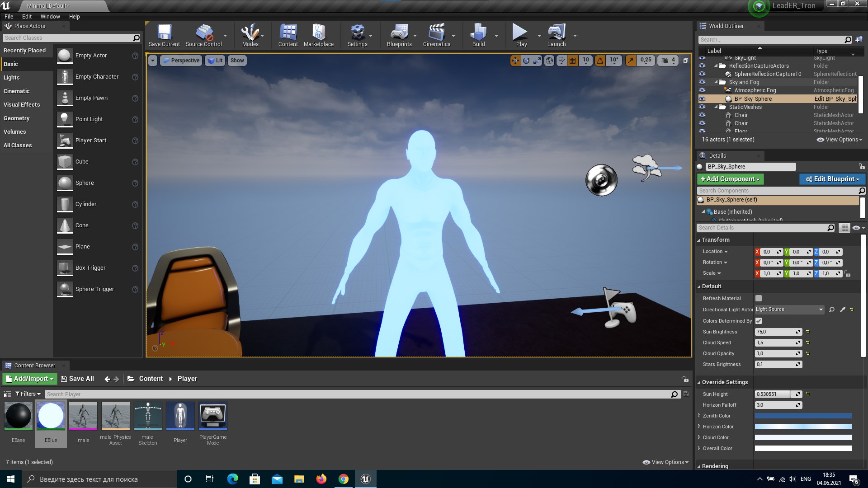
Task: Maximize or restore the viewport
Action: (685, 60)
